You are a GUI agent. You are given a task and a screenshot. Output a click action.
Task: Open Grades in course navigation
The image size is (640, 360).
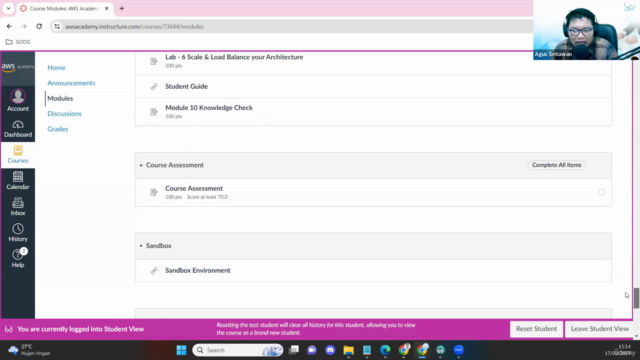coord(58,129)
